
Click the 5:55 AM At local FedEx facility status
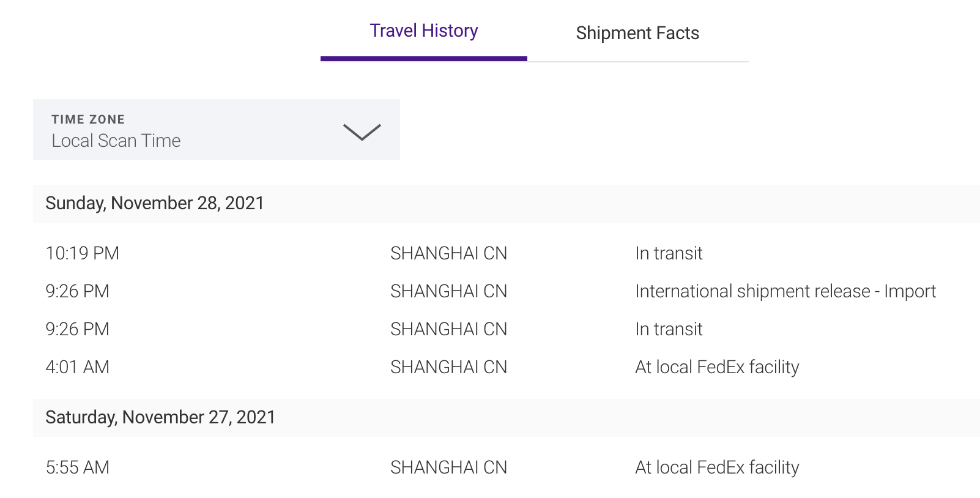[717, 467]
